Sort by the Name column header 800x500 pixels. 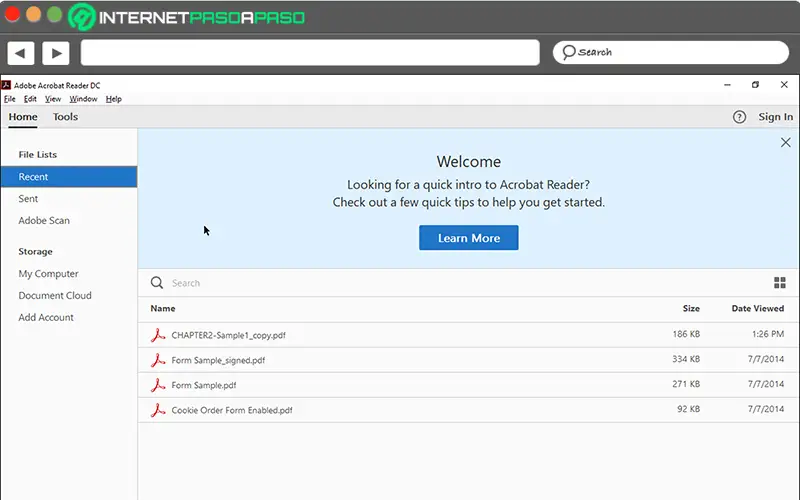pyautogui.click(x=163, y=308)
